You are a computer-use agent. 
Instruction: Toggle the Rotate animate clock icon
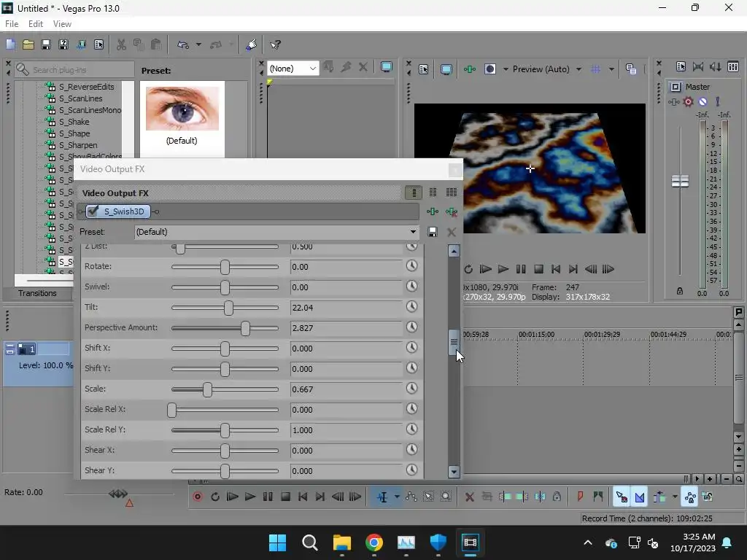pyautogui.click(x=411, y=265)
